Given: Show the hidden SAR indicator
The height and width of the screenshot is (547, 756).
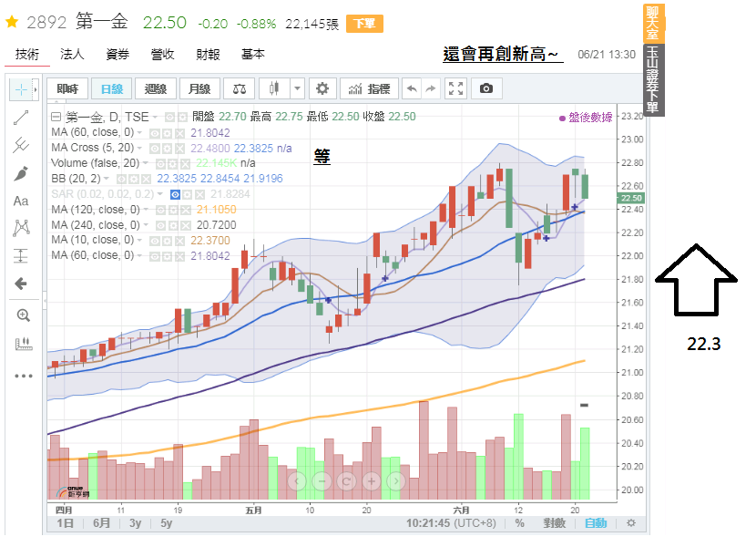Looking at the screenshot, I should [x=175, y=194].
